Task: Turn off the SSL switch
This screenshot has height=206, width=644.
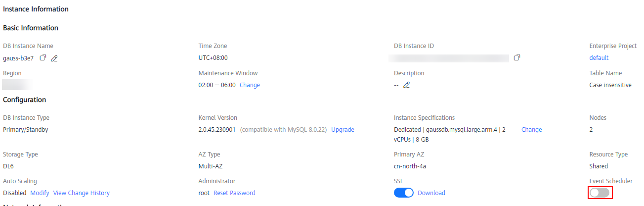Action: 404,193
